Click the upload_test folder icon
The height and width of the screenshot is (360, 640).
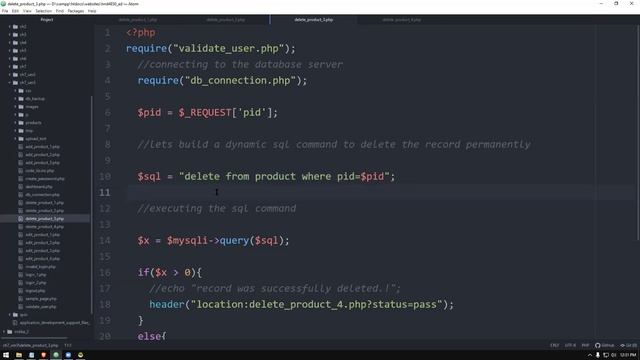(21, 139)
